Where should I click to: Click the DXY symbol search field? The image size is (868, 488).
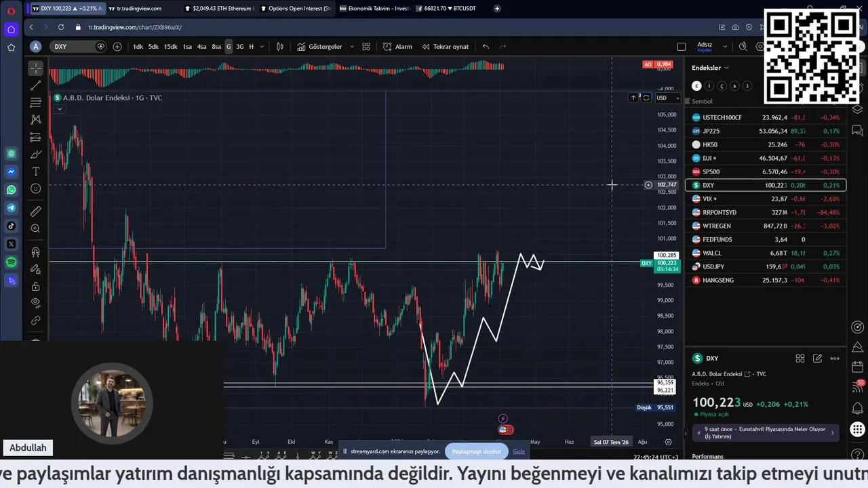(x=79, y=47)
